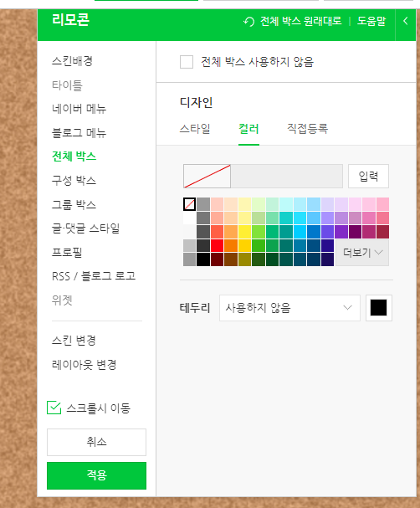Choose the bright yellow color swatch
This screenshot has height=508, width=420.
[x=244, y=232]
